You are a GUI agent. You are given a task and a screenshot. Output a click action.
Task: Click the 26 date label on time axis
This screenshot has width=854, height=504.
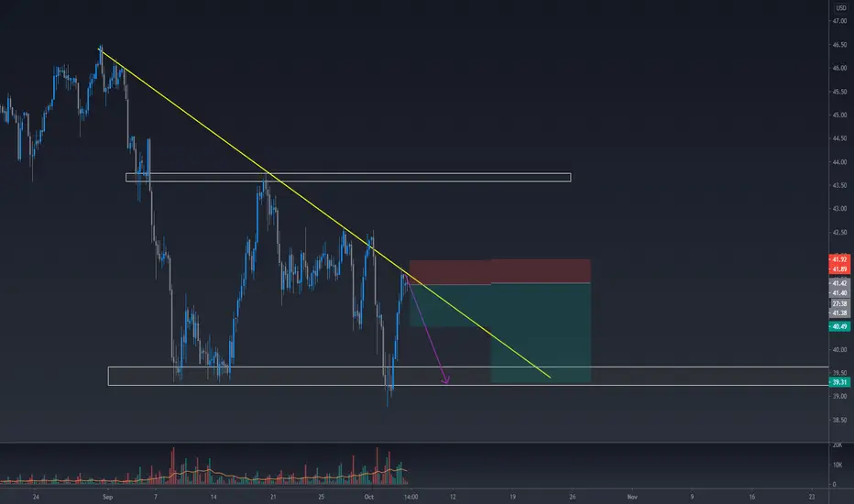573,497
